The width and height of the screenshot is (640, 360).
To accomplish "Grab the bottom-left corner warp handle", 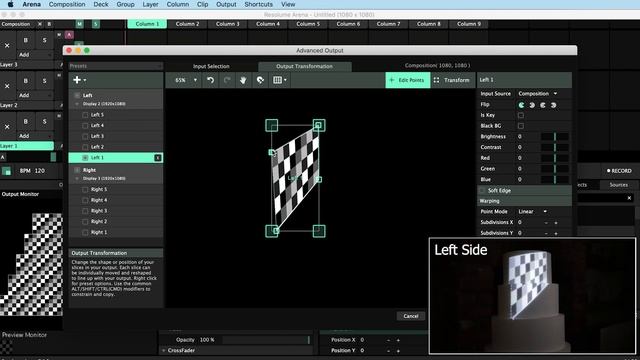I will click(x=272, y=231).
